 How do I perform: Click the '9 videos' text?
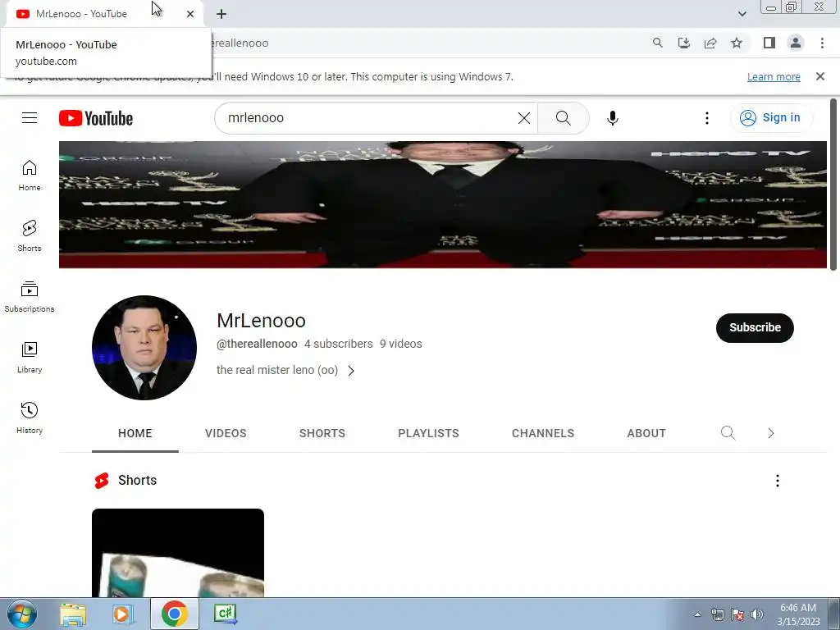click(x=400, y=344)
